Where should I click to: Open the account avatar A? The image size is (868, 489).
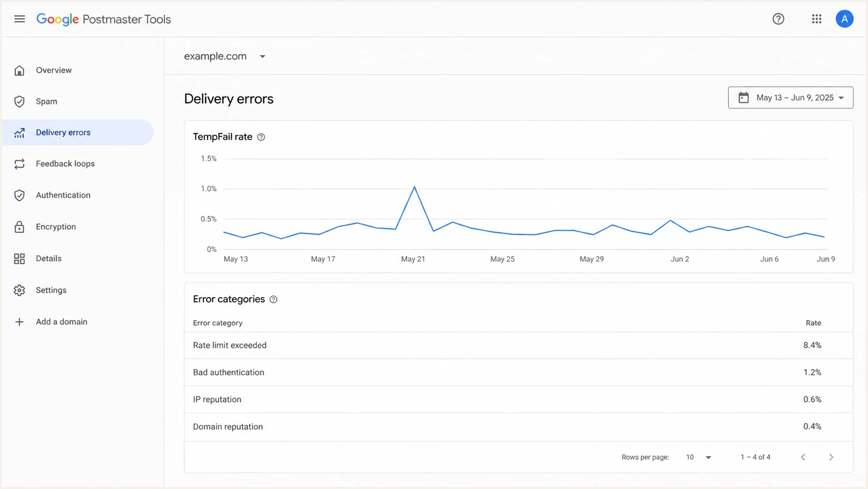[x=845, y=19]
